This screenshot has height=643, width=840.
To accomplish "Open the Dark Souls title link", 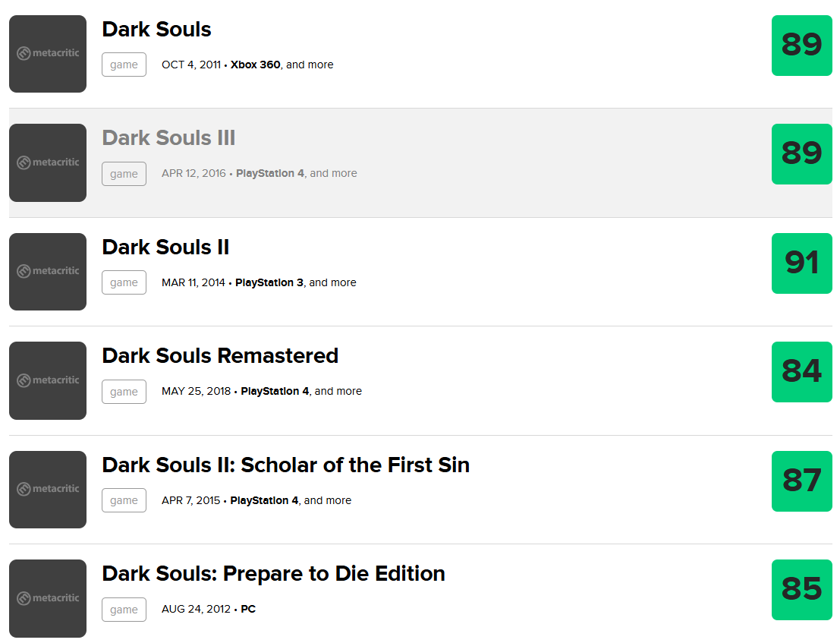I will click(156, 30).
